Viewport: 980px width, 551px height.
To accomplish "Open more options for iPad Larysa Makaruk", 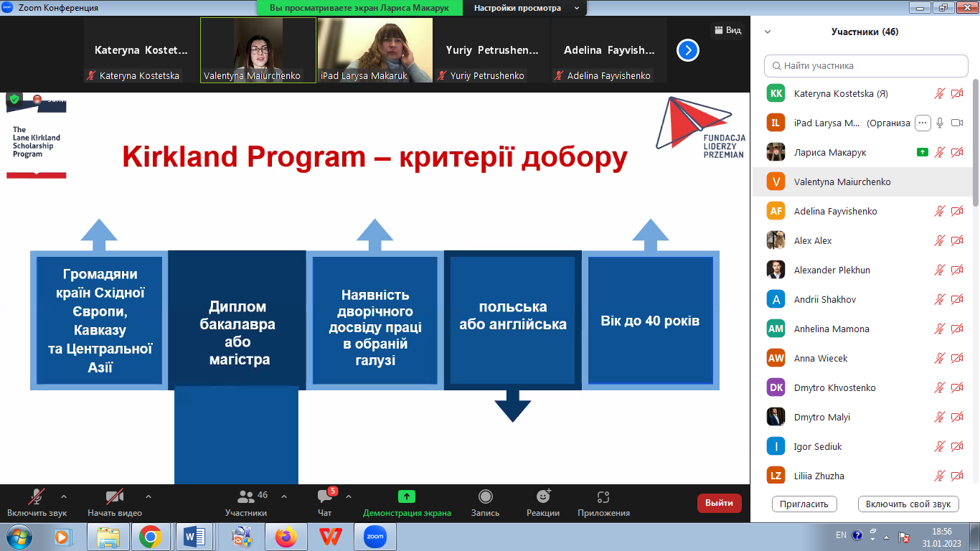I will click(x=923, y=123).
